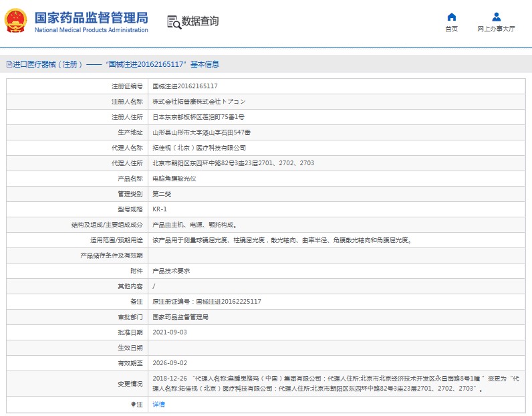Image resolution: width=532 pixels, height=416 pixels.
Task: Select agent address 北京市朝阳区东四环中路82号 value
Action: tap(233, 163)
